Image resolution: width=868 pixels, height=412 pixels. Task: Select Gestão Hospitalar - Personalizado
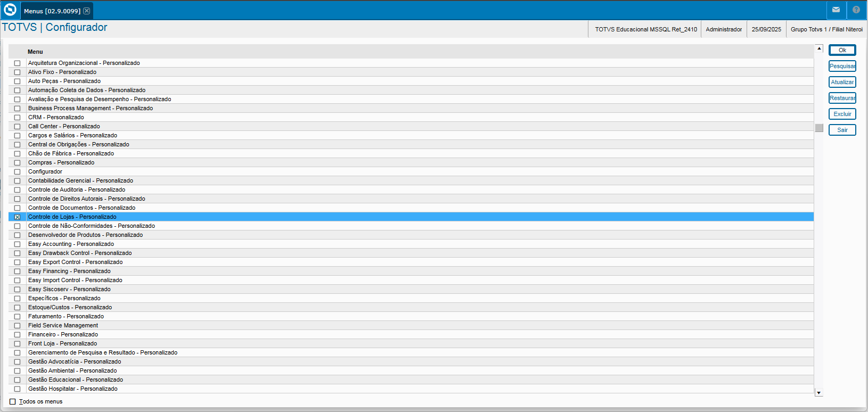pos(411,389)
